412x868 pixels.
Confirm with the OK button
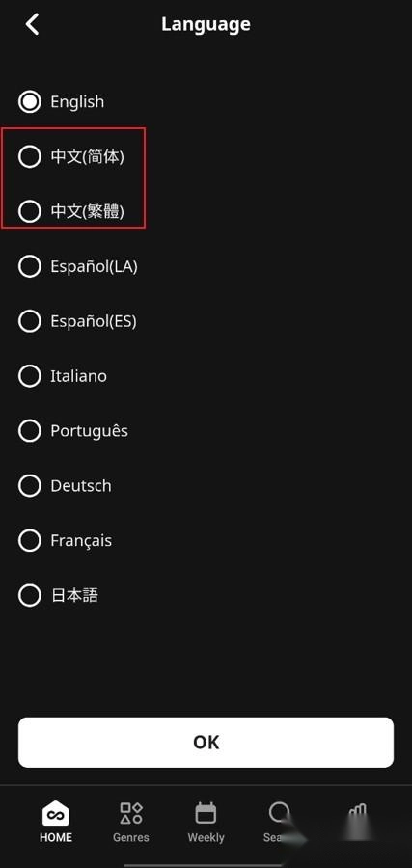click(x=206, y=743)
